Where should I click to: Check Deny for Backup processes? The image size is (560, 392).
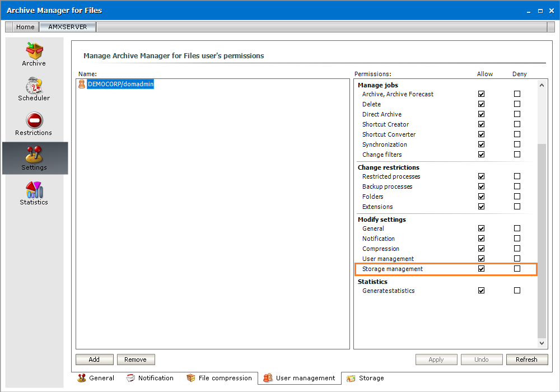[517, 186]
